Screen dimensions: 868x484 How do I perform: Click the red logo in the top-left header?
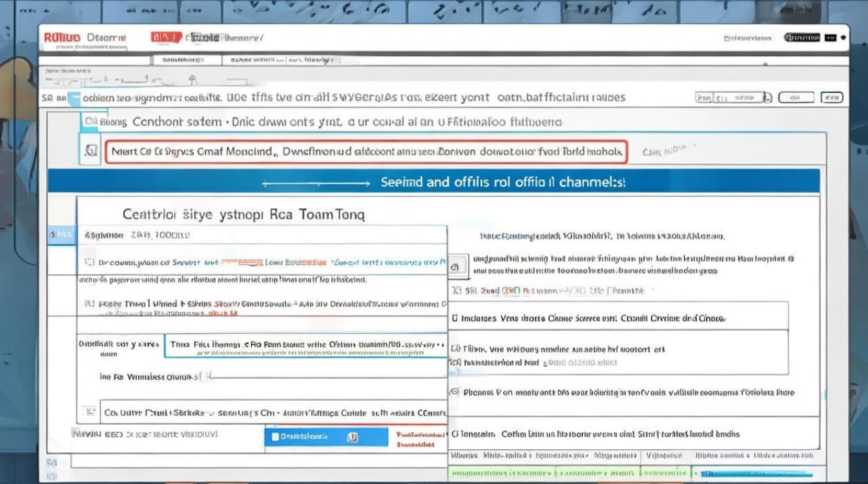[62, 38]
